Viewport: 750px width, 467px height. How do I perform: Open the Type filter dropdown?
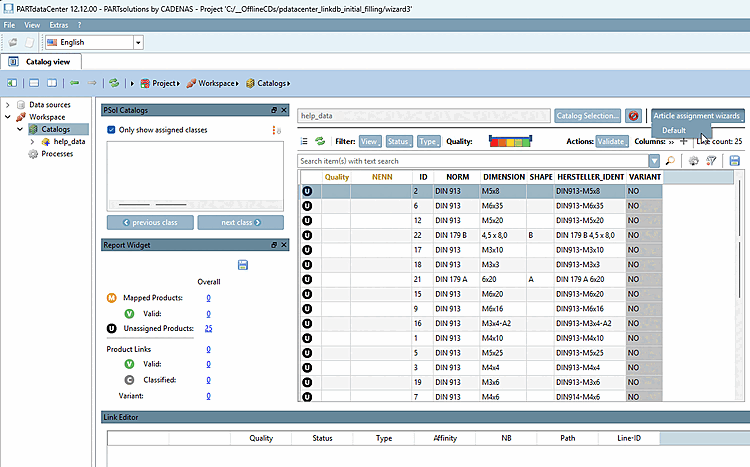429,141
